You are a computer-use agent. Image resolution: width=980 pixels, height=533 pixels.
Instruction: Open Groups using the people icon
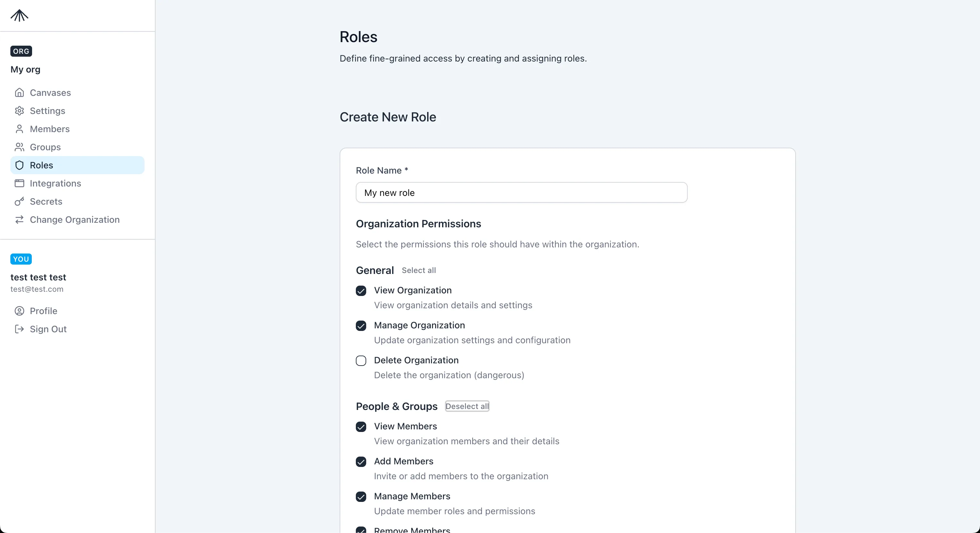tap(20, 147)
